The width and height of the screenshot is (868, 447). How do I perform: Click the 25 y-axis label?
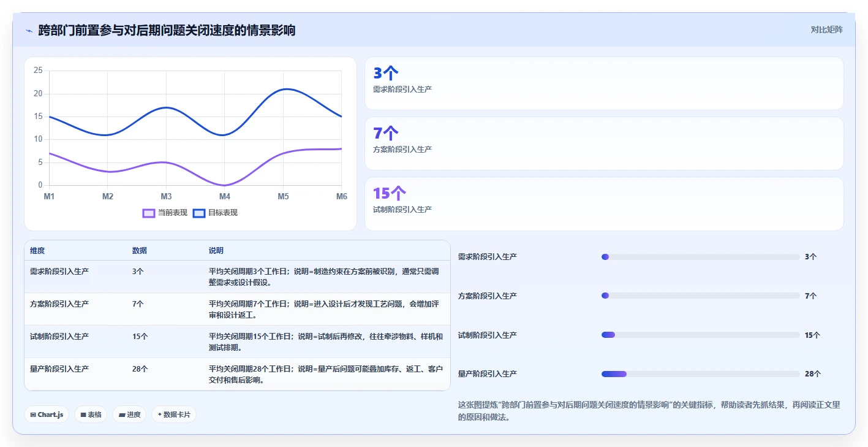click(38, 71)
